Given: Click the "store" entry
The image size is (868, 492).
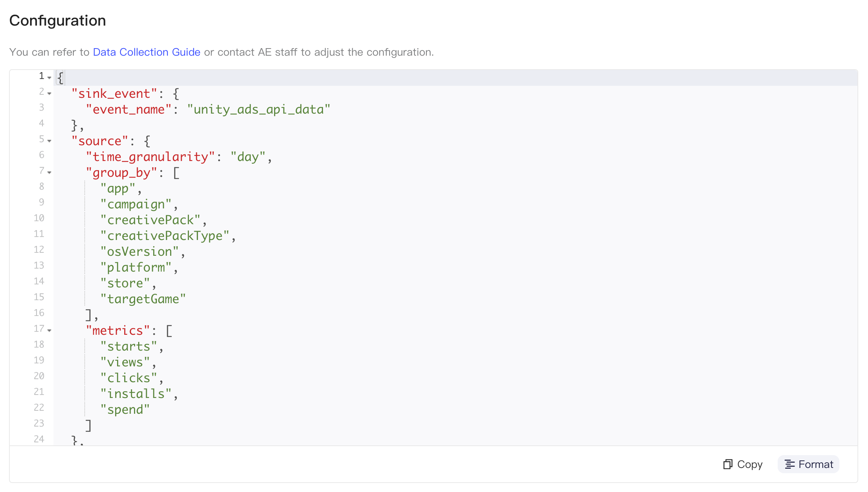Looking at the screenshot, I should [x=125, y=283].
